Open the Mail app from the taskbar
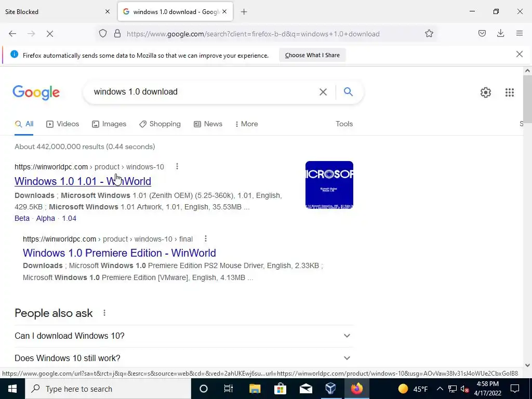 point(305,389)
